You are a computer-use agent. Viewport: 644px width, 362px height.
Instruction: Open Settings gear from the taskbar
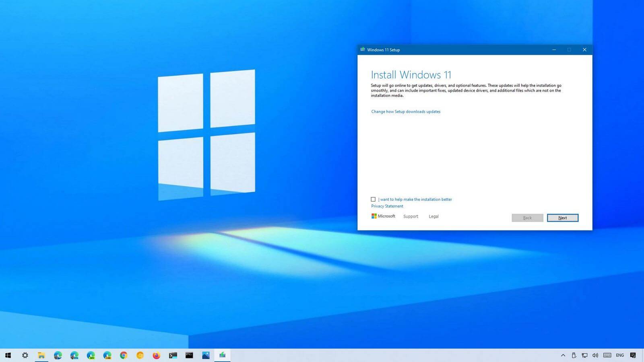(25, 355)
